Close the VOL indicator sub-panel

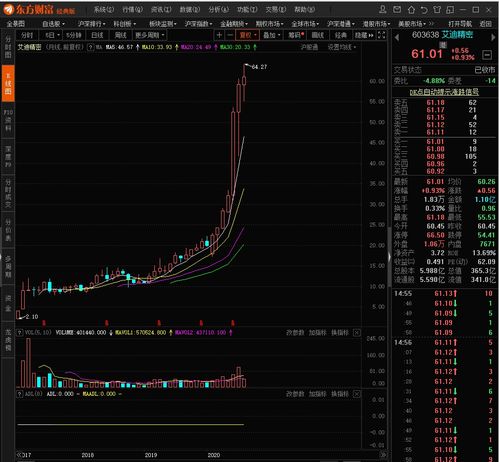tap(356, 333)
